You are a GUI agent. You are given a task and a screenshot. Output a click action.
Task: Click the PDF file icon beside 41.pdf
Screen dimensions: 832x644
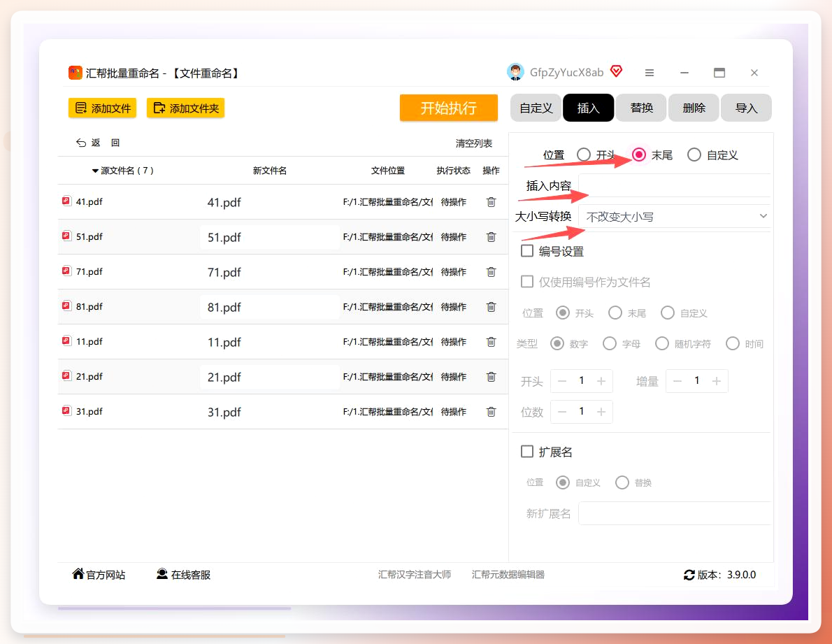[x=67, y=201]
